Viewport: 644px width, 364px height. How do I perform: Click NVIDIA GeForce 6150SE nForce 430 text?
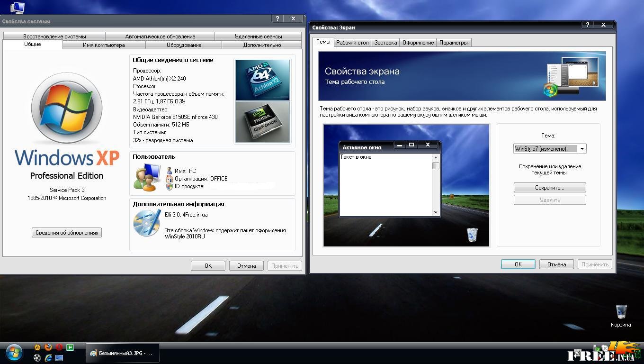(175, 117)
